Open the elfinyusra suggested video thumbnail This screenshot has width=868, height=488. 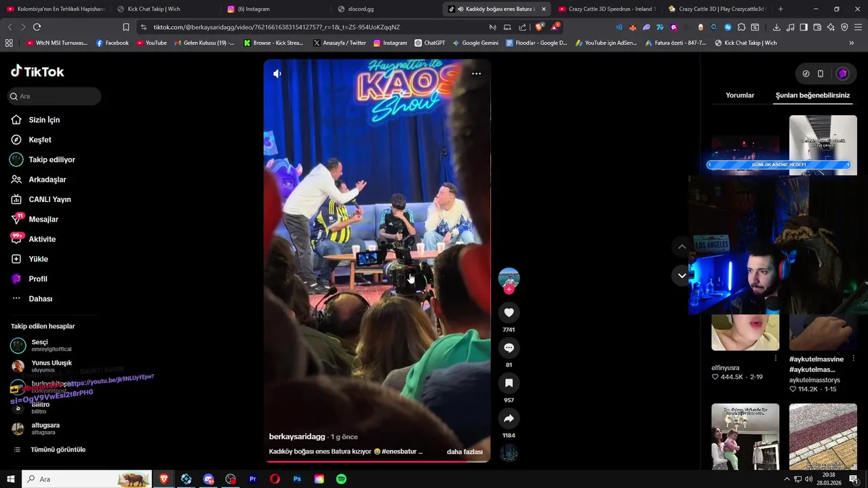tap(745, 332)
